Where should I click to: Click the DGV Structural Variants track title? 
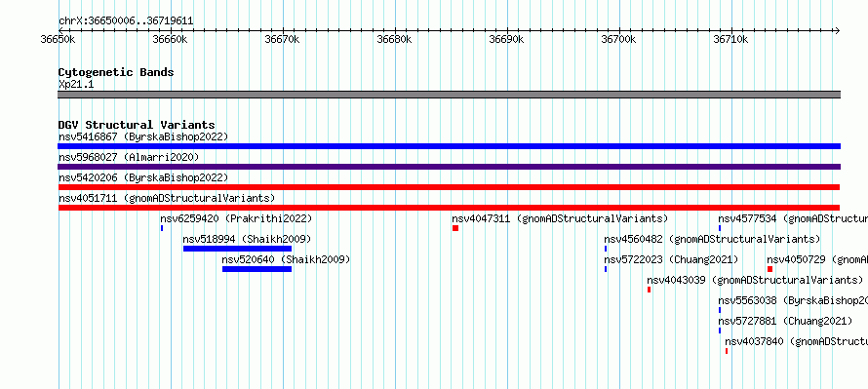(x=137, y=125)
